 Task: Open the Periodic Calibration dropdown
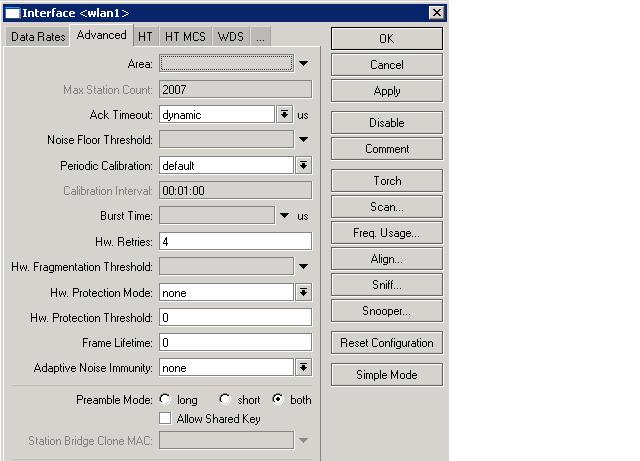click(x=304, y=165)
